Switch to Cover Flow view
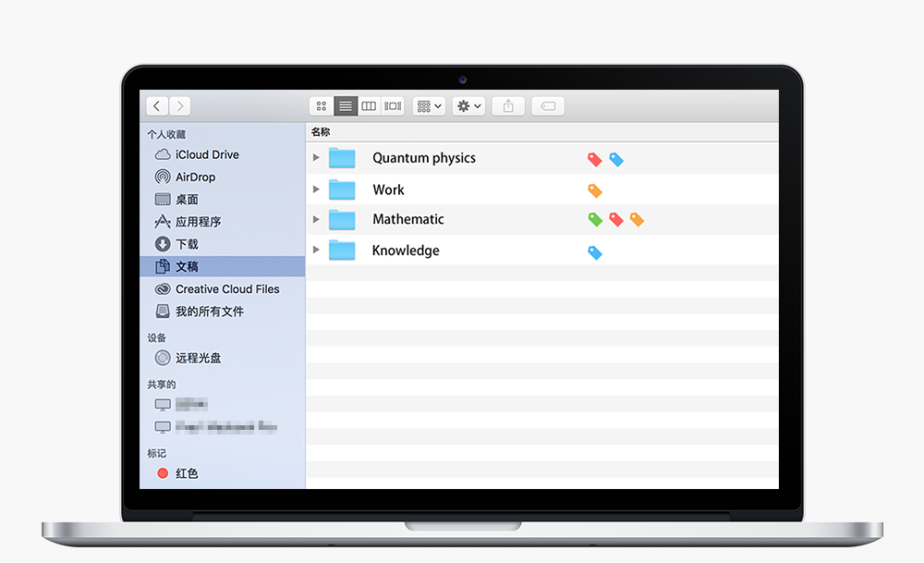 point(393,106)
